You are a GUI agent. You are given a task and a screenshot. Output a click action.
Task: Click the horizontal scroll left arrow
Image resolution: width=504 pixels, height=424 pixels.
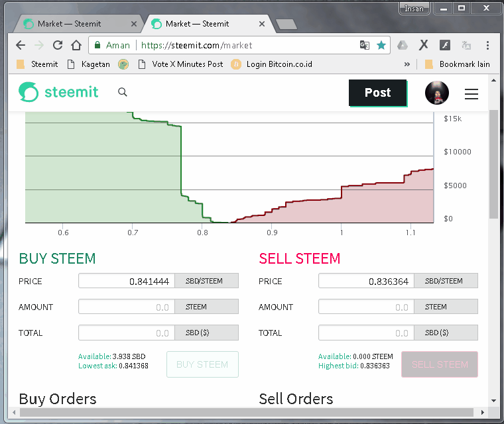pos(13,412)
